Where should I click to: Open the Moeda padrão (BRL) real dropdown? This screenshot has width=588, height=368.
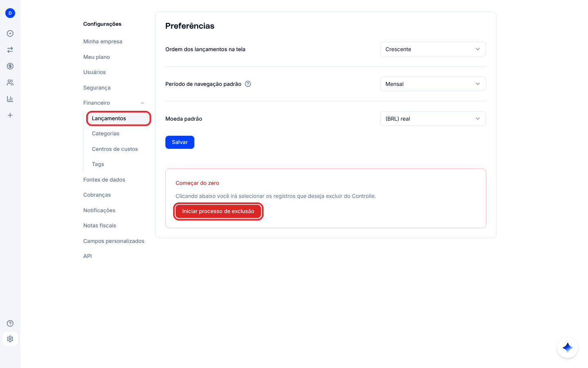[433, 119]
